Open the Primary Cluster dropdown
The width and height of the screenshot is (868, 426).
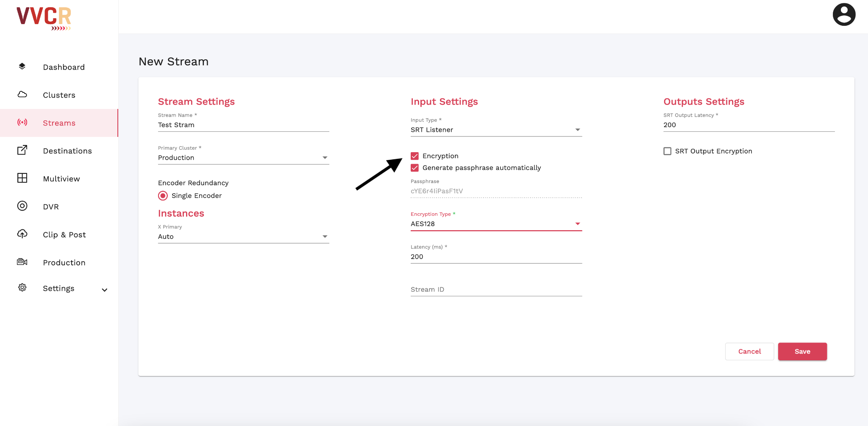[243, 158]
